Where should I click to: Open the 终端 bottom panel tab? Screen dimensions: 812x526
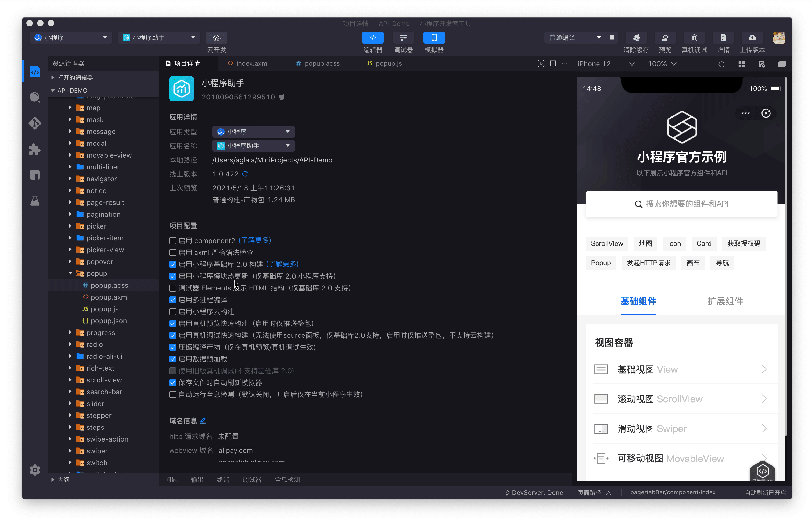(x=223, y=479)
